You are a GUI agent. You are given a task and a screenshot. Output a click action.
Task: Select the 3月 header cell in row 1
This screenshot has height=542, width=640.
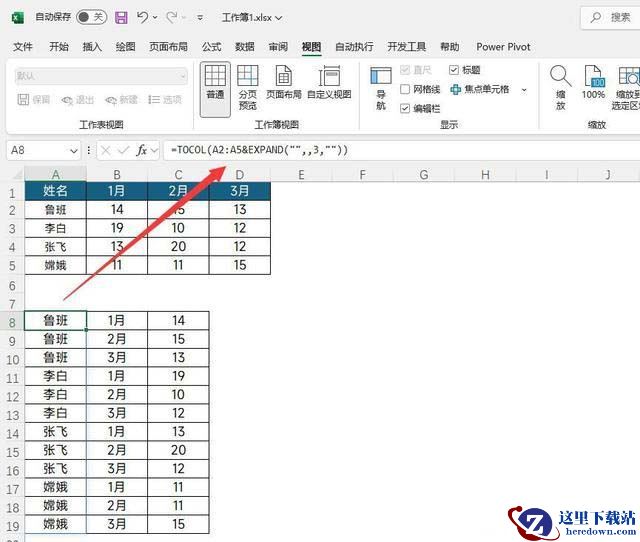click(240, 191)
